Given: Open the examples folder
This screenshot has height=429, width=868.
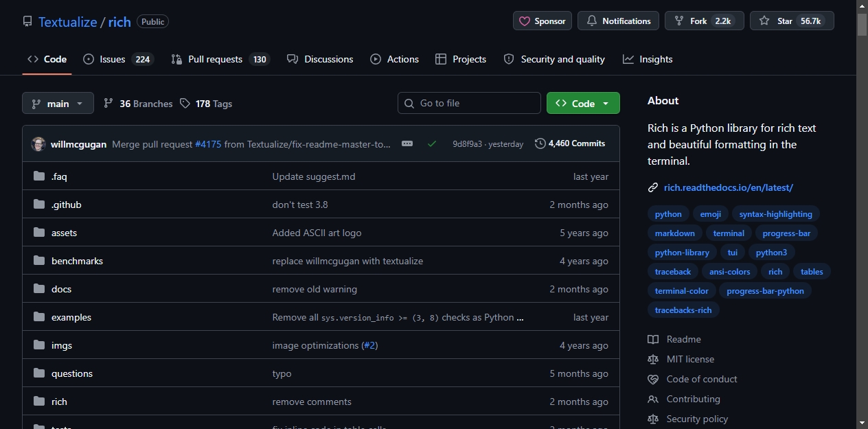Looking at the screenshot, I should [71, 317].
